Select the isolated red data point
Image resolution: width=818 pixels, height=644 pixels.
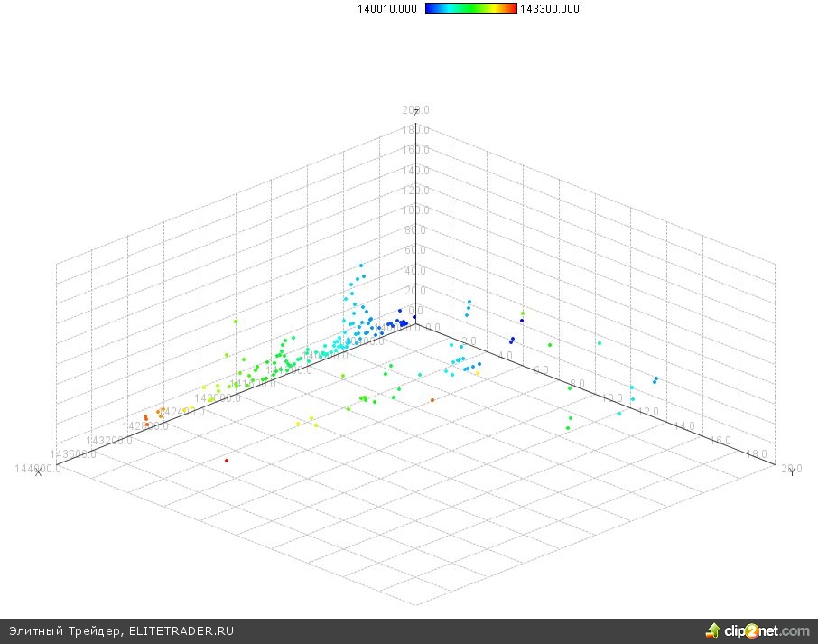coord(227,461)
